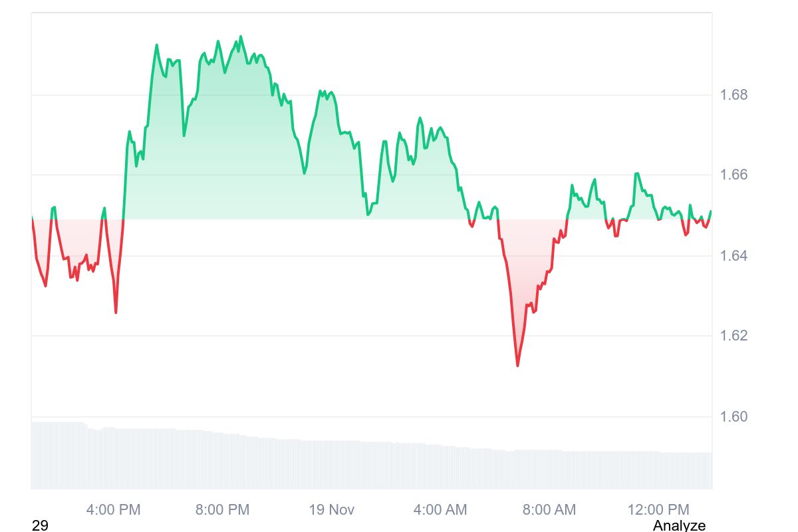Click the highest green peak of the price line
The image size is (798, 532).
(x=240, y=37)
